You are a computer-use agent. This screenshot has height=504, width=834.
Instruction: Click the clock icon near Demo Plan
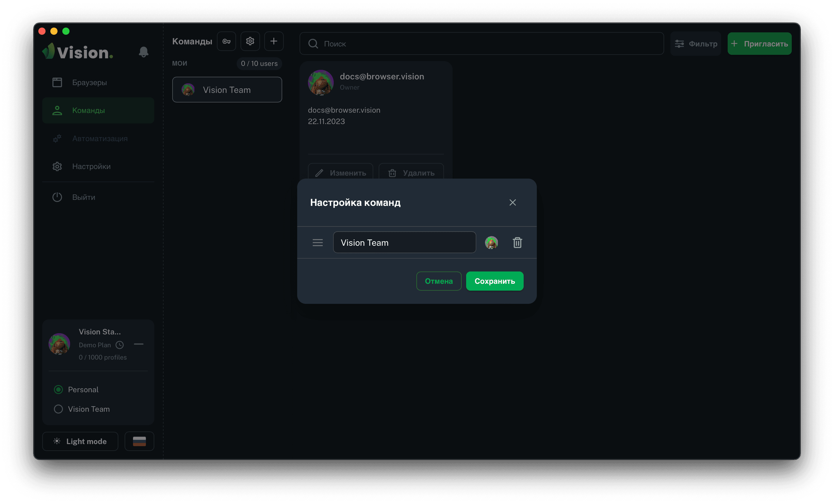point(120,345)
